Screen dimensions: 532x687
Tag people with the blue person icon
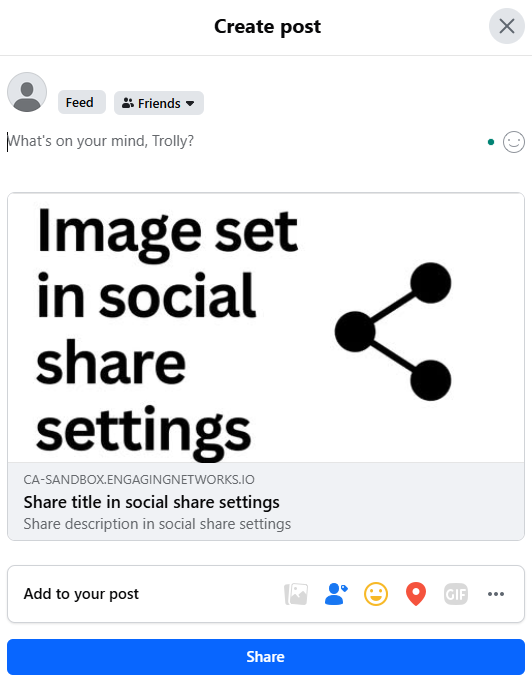click(336, 594)
